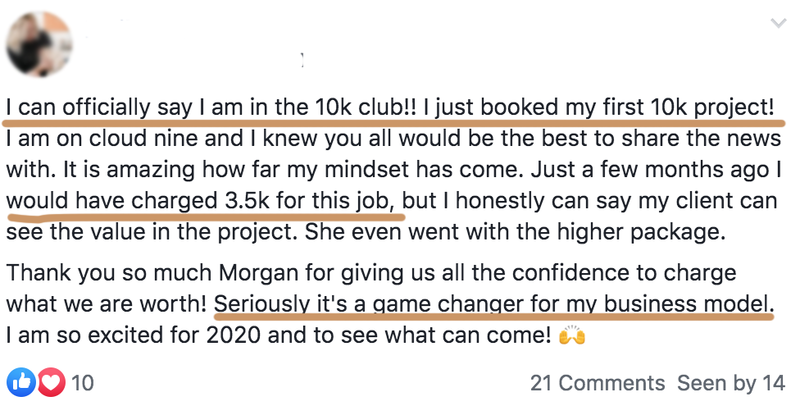Click the words 'higher package' in the post
The width and height of the screenshot is (800, 415).
click(641, 232)
